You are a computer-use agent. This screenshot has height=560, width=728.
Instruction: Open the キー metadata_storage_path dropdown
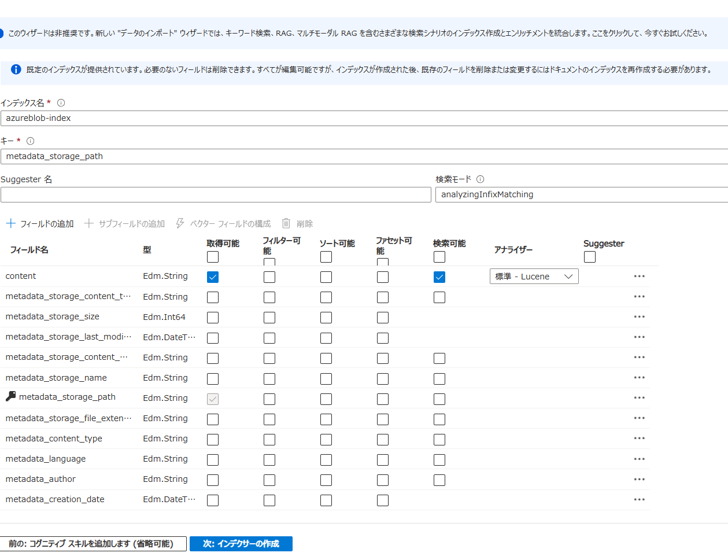click(x=364, y=156)
